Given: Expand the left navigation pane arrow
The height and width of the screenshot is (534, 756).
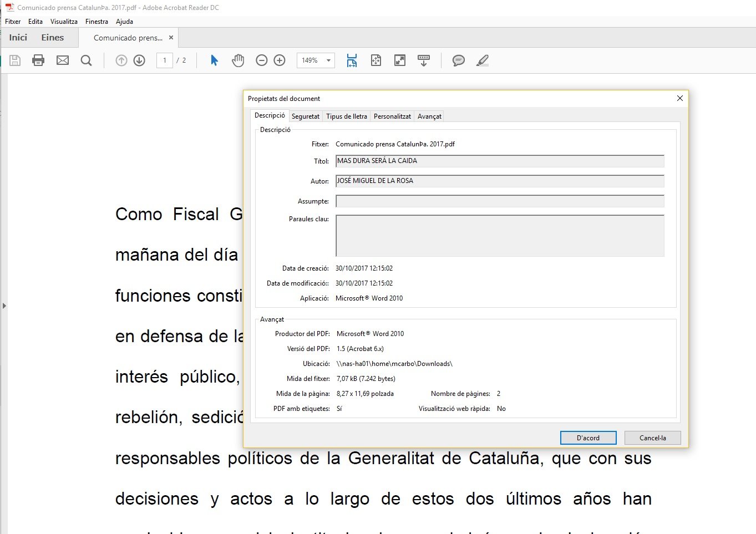Looking at the screenshot, I should coord(4,306).
